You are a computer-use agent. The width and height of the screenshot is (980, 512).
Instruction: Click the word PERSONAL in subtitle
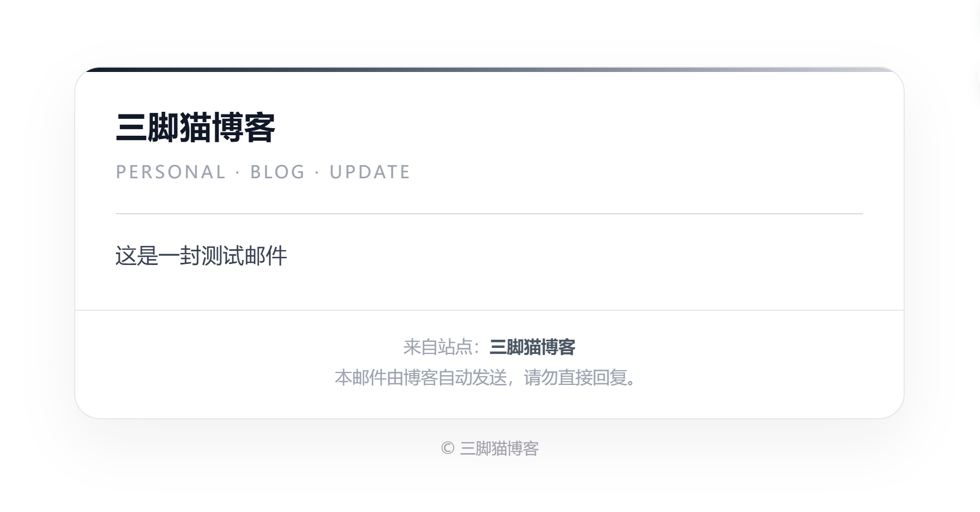[x=171, y=172]
